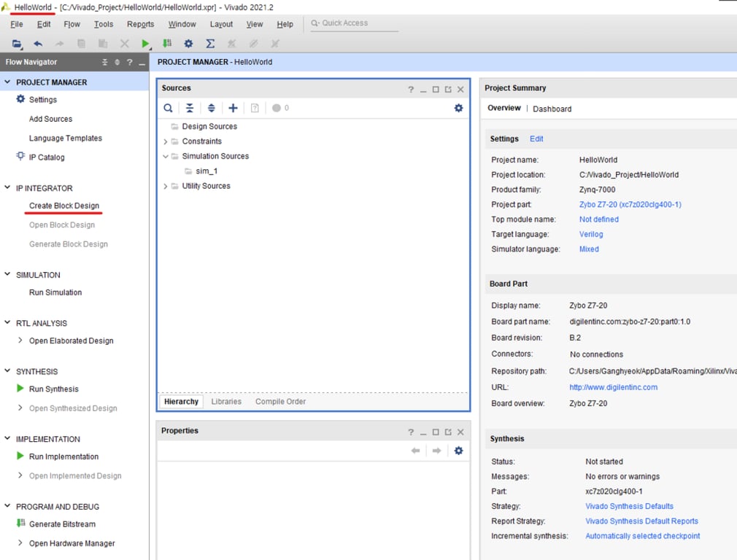This screenshot has width=737, height=560.
Task: Click the green Run toolbar icon
Action: pyautogui.click(x=145, y=44)
